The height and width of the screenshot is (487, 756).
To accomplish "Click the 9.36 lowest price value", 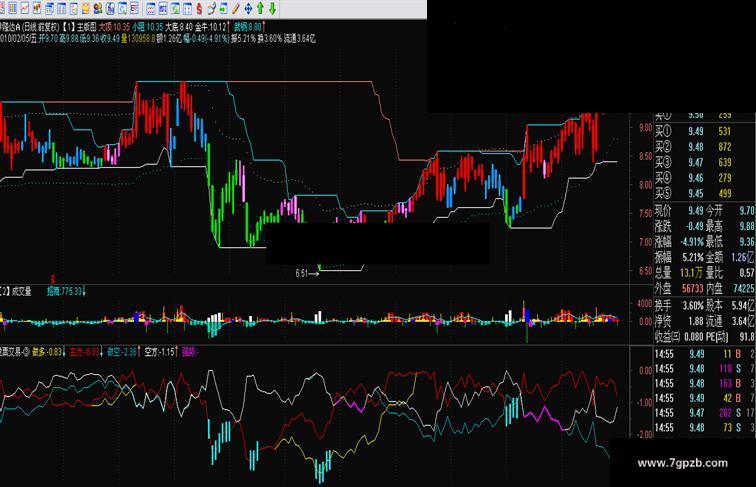I will pyautogui.click(x=747, y=242).
